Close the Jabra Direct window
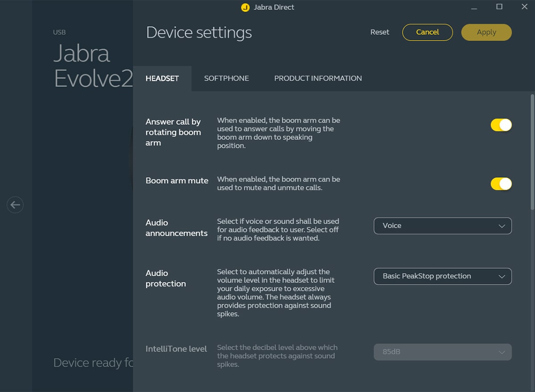 tap(524, 7)
